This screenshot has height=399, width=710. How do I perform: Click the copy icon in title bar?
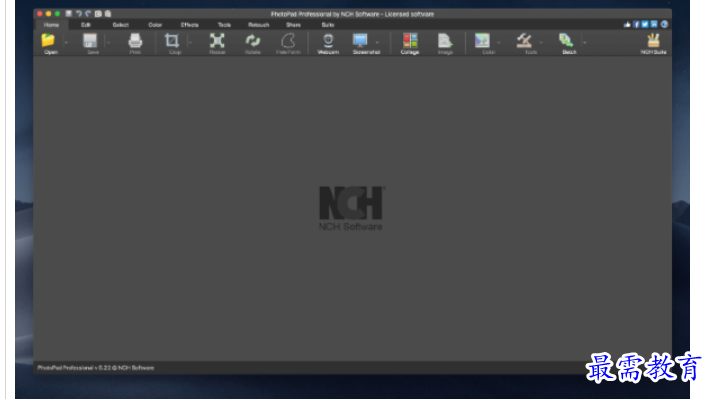pos(98,14)
